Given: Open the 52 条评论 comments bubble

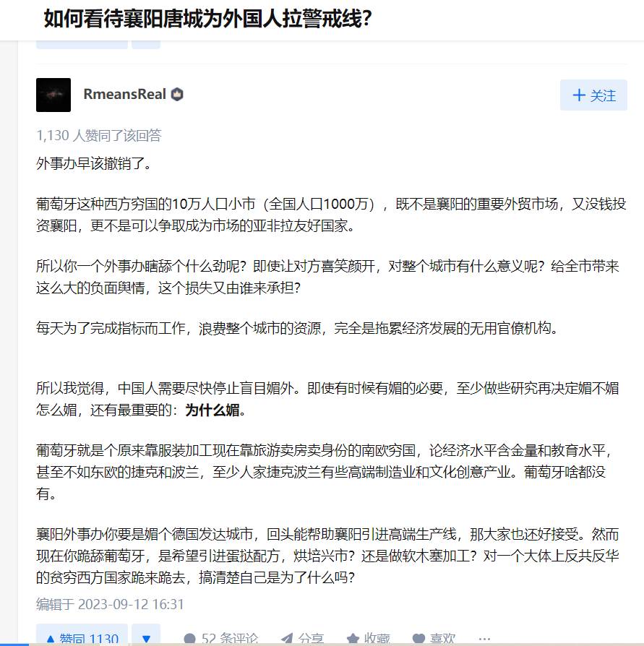Looking at the screenshot, I should 221,638.
